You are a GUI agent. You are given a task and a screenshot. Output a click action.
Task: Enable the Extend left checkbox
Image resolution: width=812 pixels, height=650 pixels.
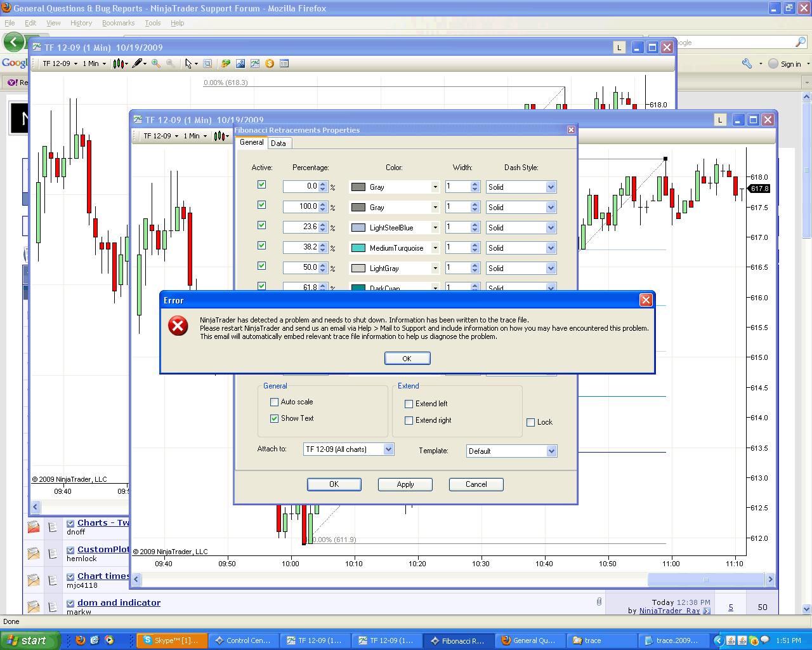[x=409, y=404]
